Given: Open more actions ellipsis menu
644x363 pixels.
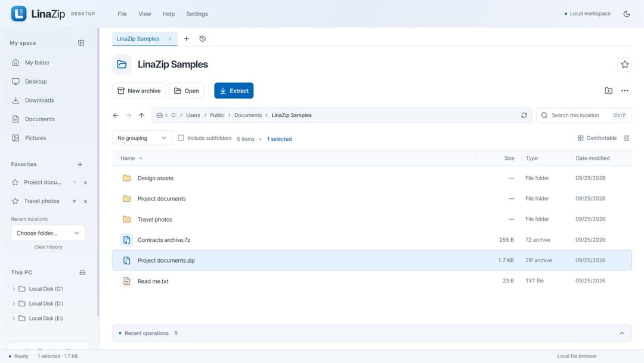Looking at the screenshot, I should tap(625, 90).
